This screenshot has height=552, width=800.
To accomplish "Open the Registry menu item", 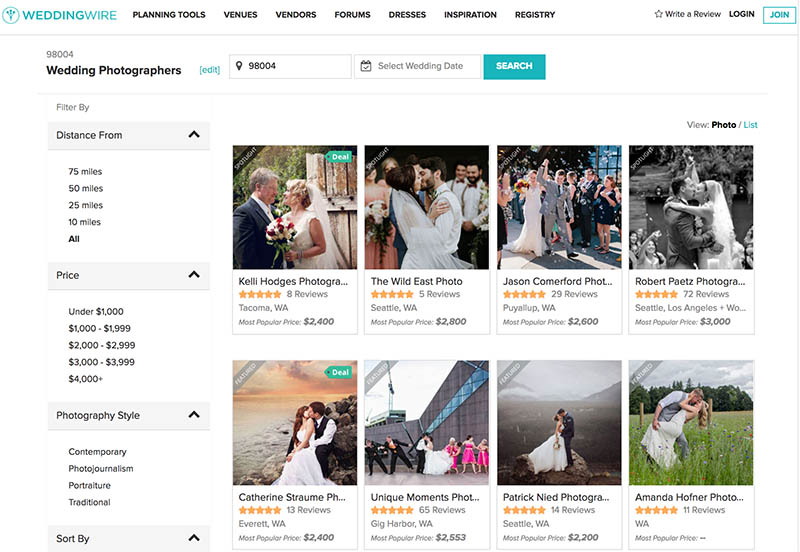I will pyautogui.click(x=535, y=15).
